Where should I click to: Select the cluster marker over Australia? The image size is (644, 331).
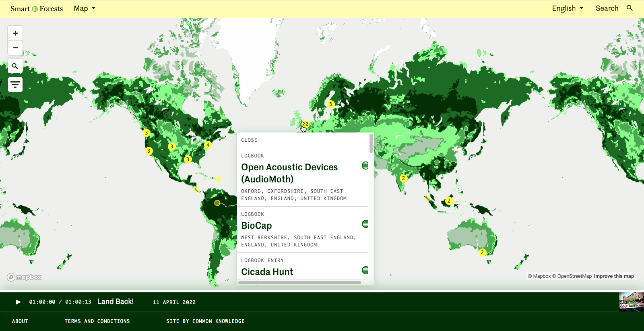(x=482, y=252)
